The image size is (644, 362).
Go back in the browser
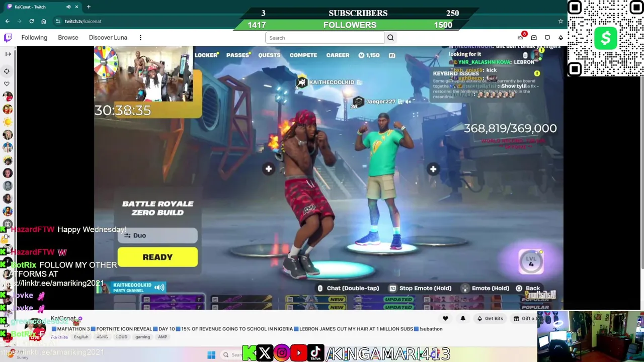[7, 21]
